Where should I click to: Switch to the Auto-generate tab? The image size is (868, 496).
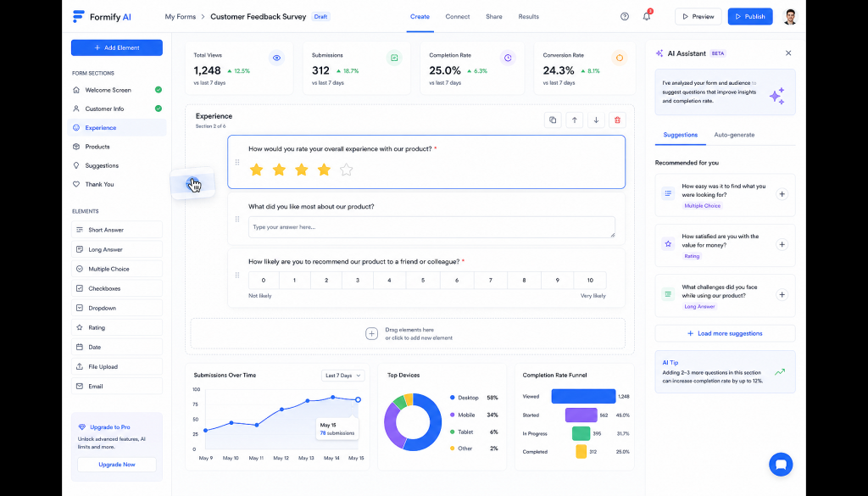click(734, 135)
